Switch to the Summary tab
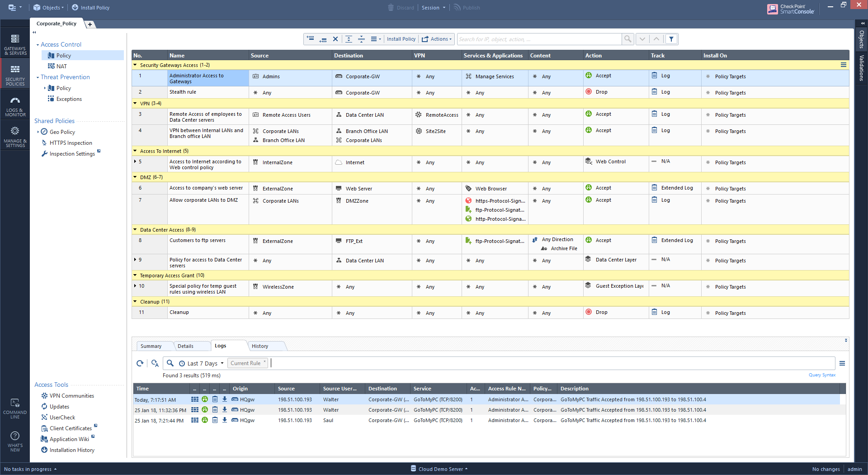The image size is (868, 475). [x=151, y=346]
